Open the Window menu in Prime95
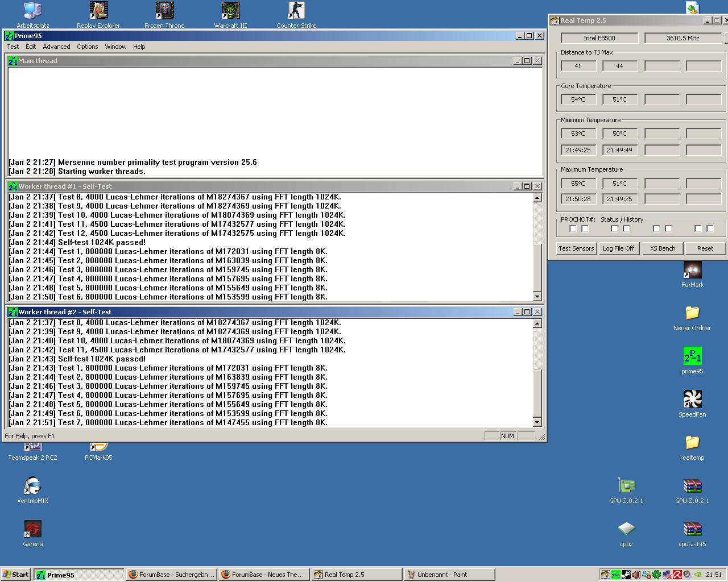 [115, 47]
